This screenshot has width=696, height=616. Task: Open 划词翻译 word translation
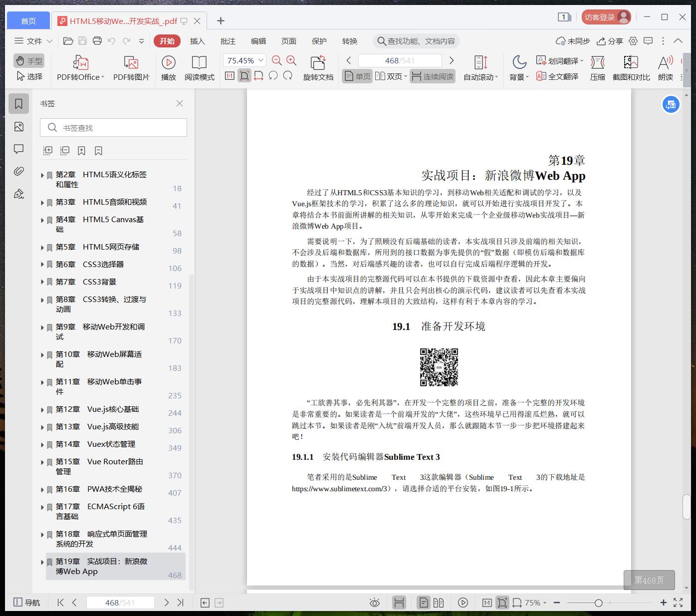[560, 60]
